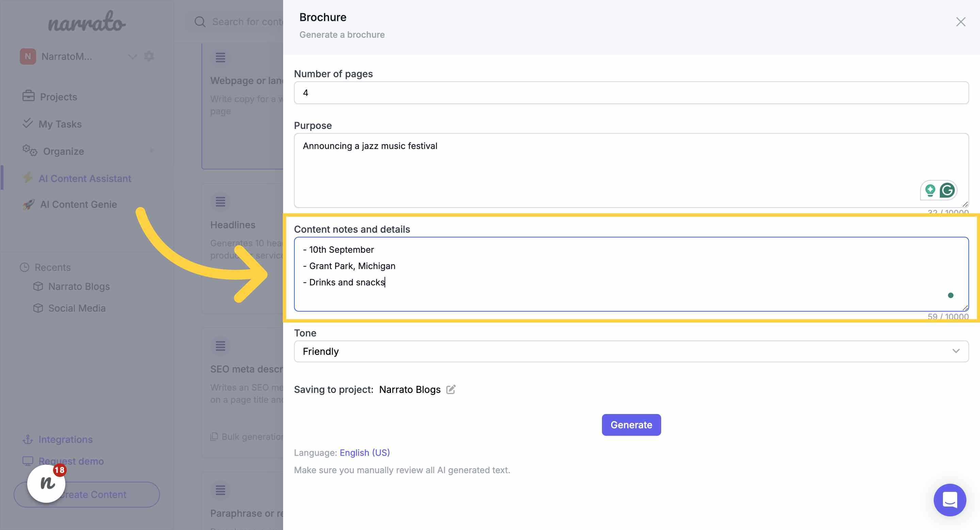
Task: Open AI Content Assistant
Action: [85, 178]
